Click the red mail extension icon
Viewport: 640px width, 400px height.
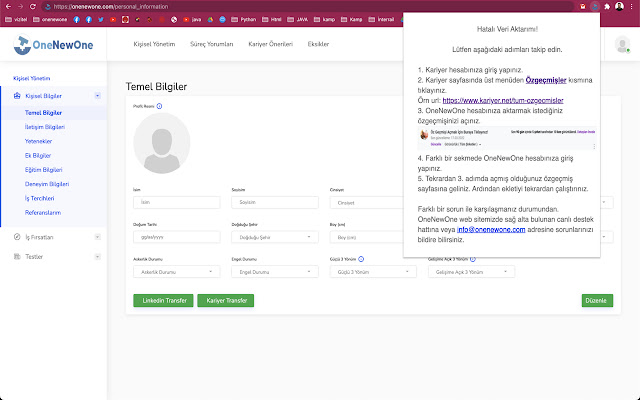[582, 7]
